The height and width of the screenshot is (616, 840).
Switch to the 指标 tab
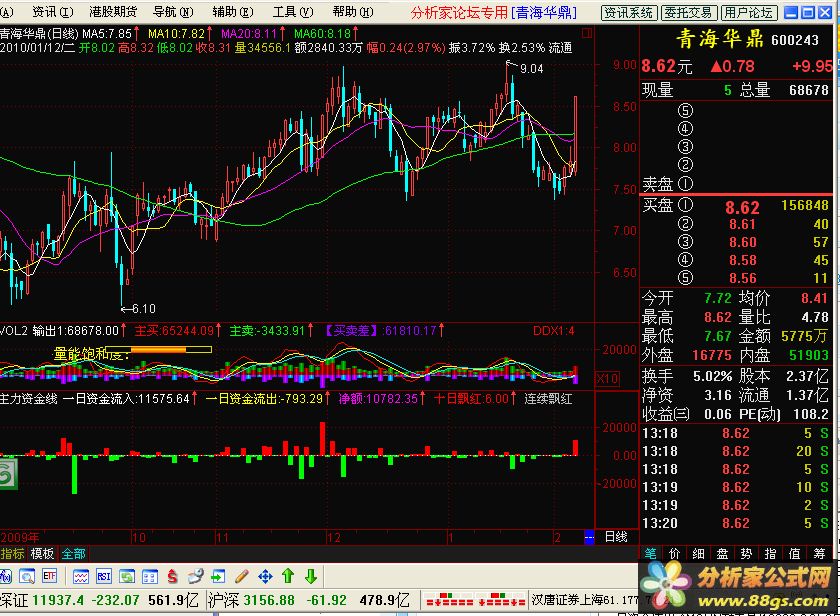[x=13, y=554]
